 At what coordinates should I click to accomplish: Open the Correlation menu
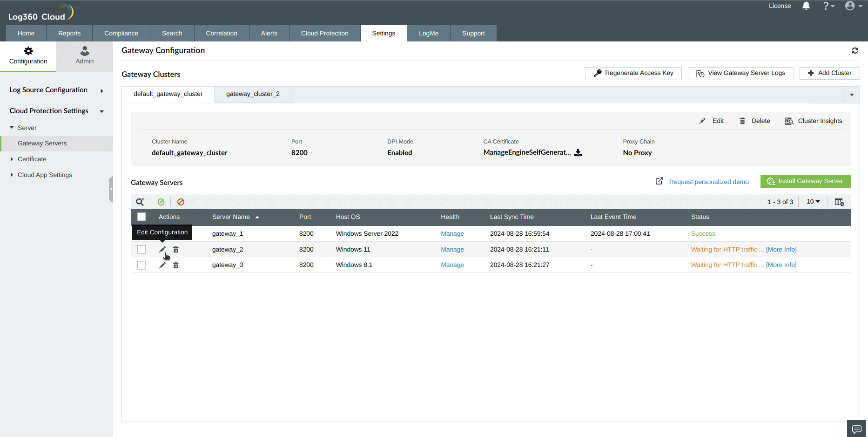point(222,33)
